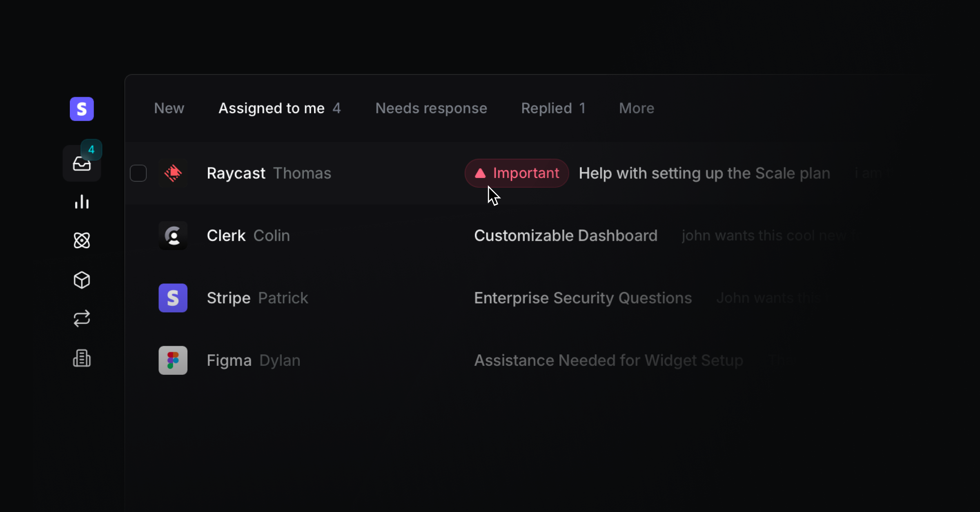Image resolution: width=980 pixels, height=512 pixels.
Task: Tick the checkbox on Raycast row
Action: pyautogui.click(x=138, y=173)
